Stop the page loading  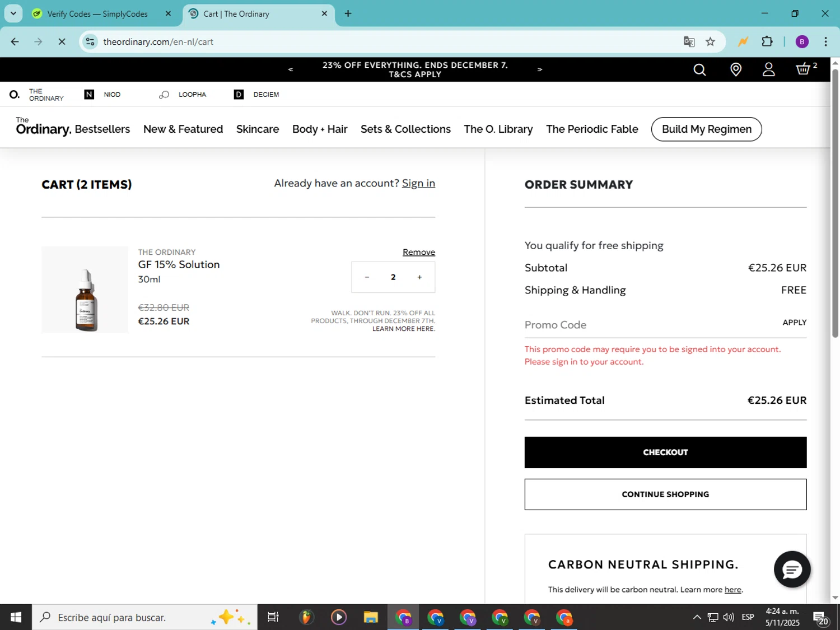(62, 41)
